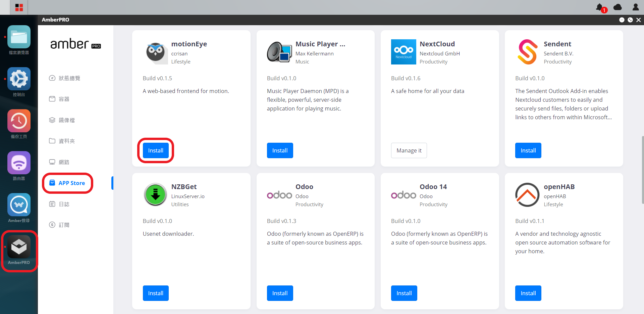Click the Sendent title text
Screen dimensions: 644x314
coord(557,44)
